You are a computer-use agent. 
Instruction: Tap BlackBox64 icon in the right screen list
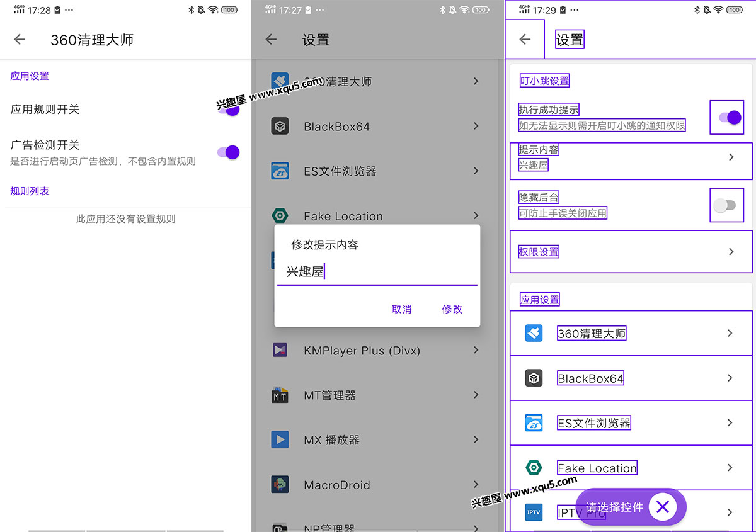click(x=534, y=378)
